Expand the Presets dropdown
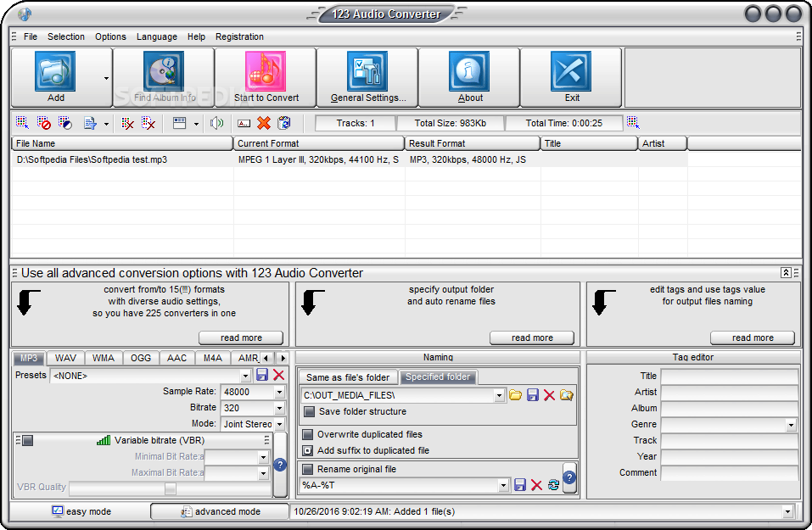This screenshot has height=530, width=812. (245, 376)
